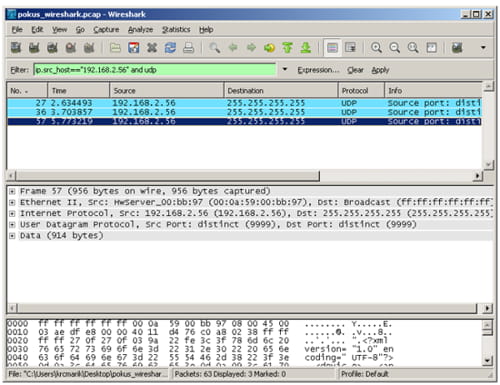Image resolution: width=500 pixels, height=385 pixels.
Task: Expand the Data (914 bytes) node
Action: [x=12, y=236]
